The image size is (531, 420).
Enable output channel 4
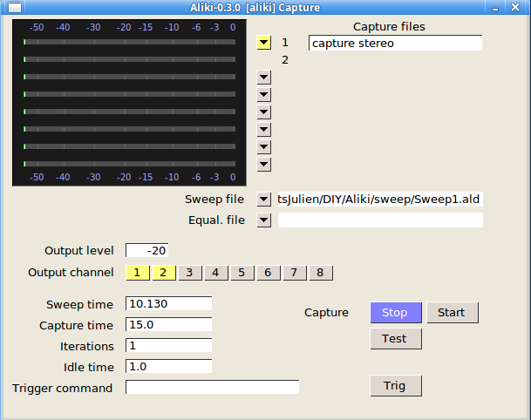(215, 273)
